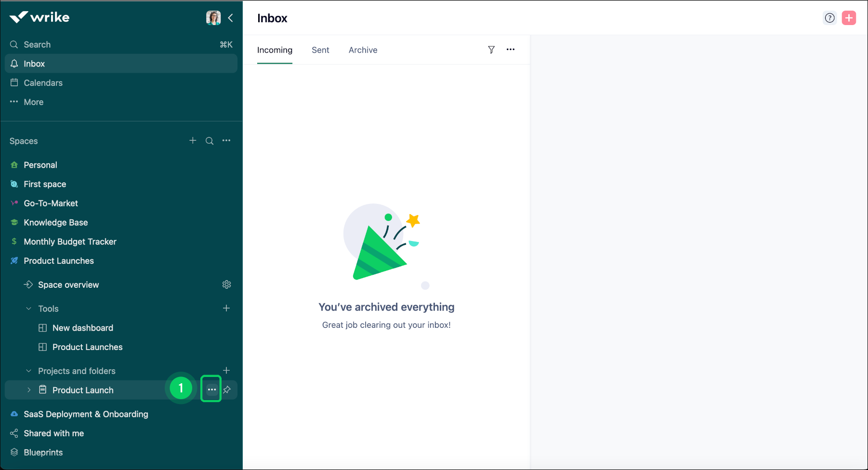Open Space overview settings gear

[226, 284]
